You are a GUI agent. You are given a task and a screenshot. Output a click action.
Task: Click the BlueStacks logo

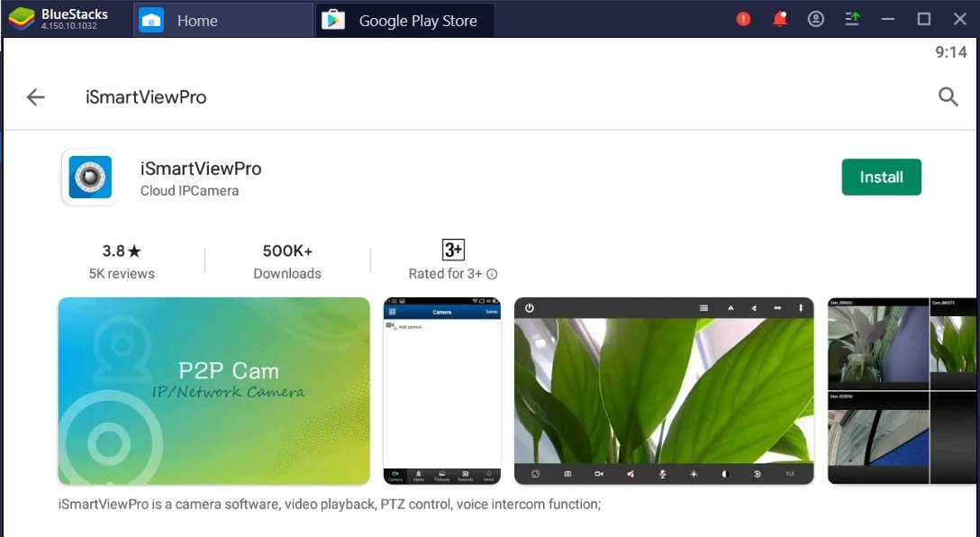pos(22,20)
